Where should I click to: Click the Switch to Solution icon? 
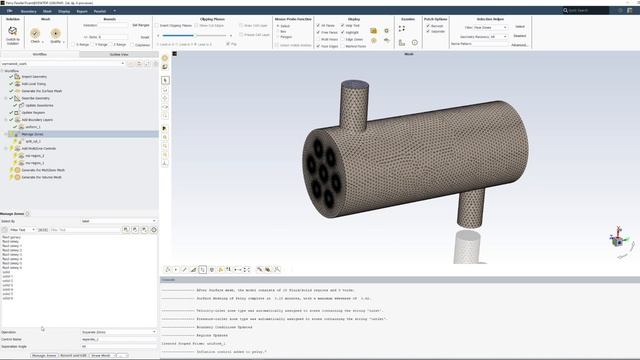point(12,31)
